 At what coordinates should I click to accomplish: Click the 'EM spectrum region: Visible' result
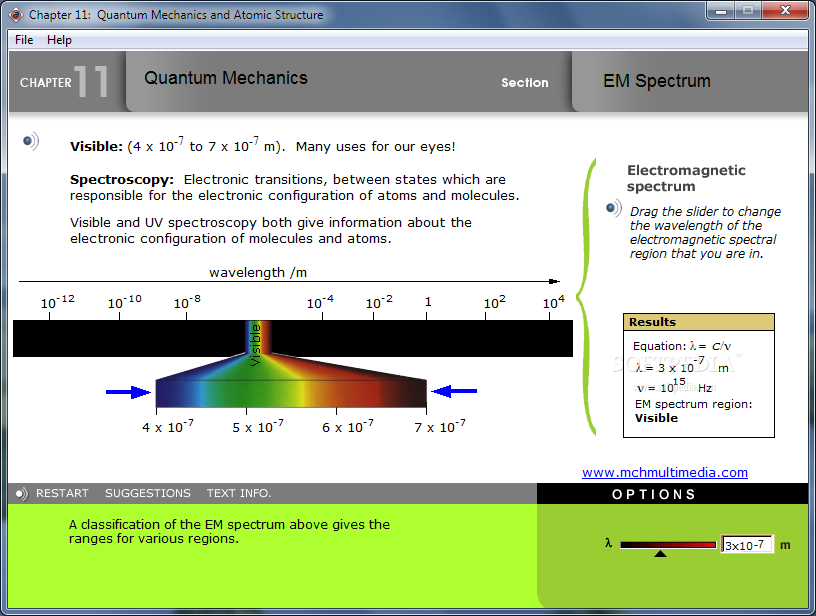[x=693, y=411]
